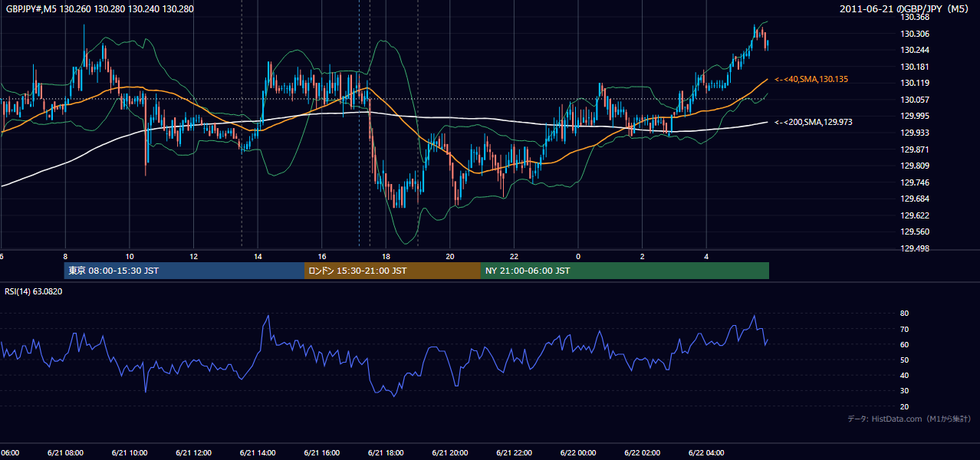Screen dimensions: 980x460
Task: Click price axis value 129.560
Action: point(915,232)
